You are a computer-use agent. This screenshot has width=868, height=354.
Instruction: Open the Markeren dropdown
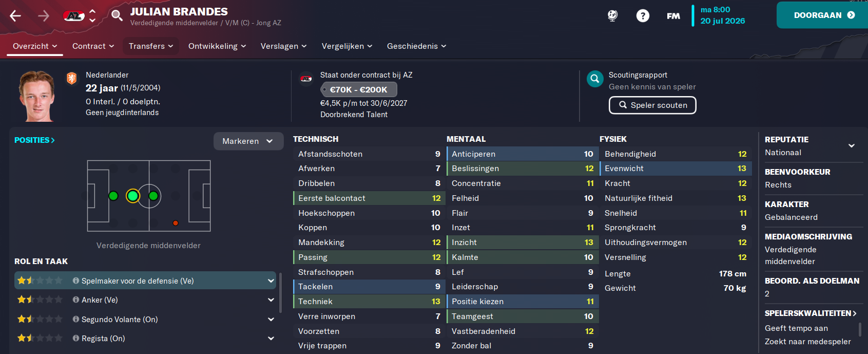tap(248, 141)
